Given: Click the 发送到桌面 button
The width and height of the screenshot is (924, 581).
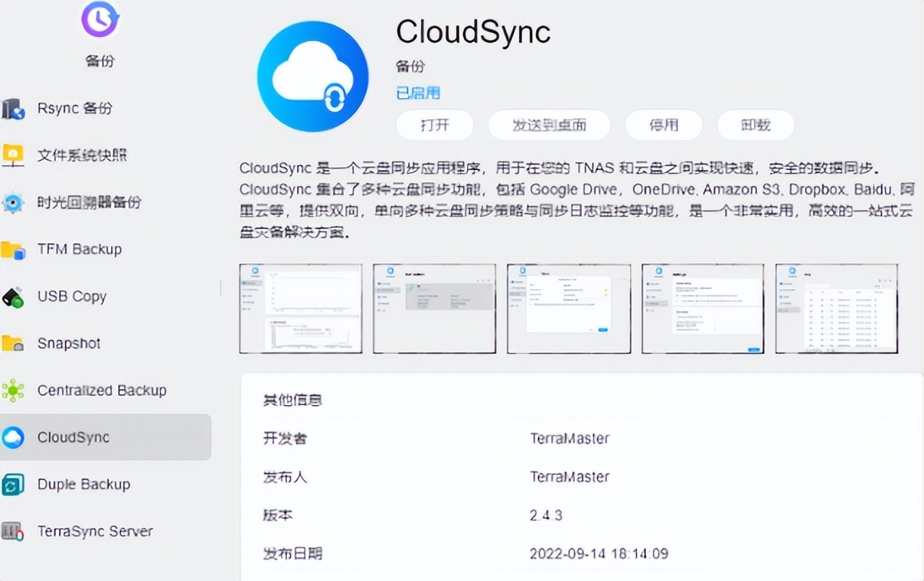Looking at the screenshot, I should point(549,125).
